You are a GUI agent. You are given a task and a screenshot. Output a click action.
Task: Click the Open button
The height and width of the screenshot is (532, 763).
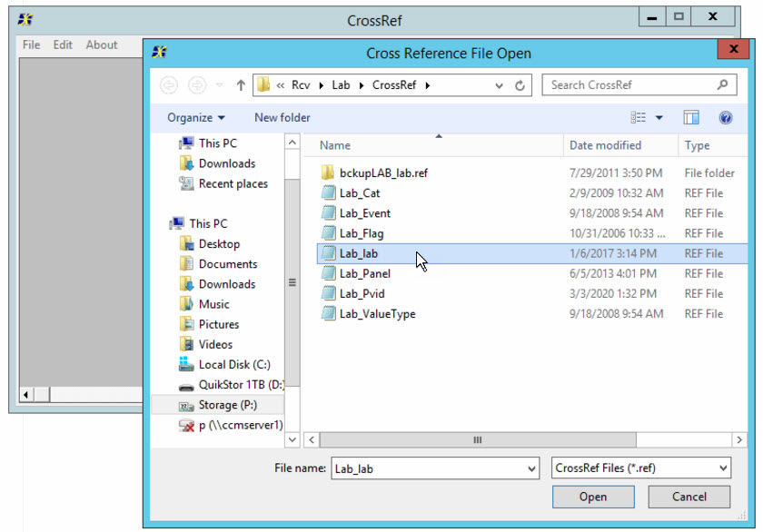pos(593,497)
